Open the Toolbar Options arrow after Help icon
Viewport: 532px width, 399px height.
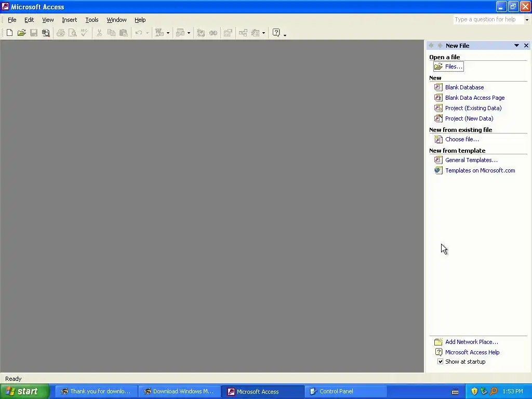285,35
